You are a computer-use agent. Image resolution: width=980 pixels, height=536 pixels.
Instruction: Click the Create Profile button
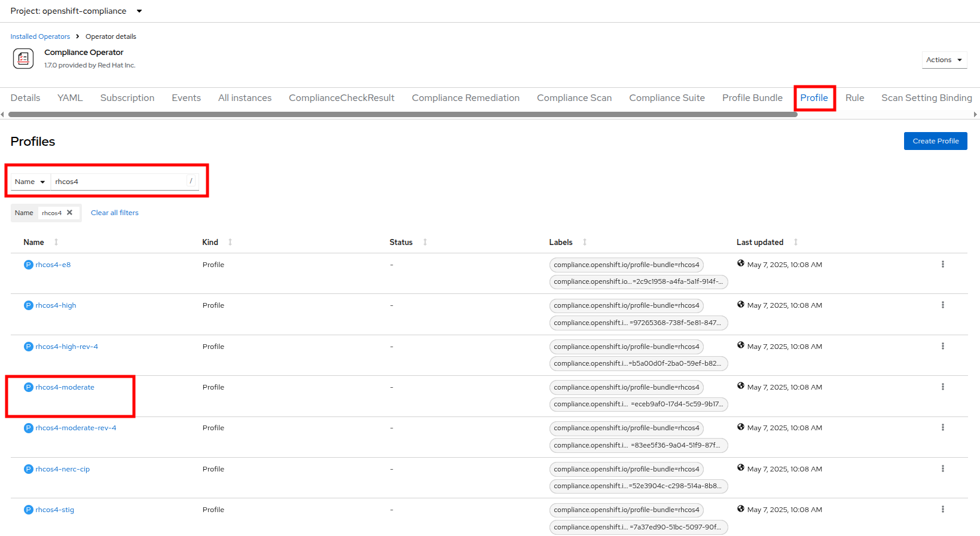click(935, 141)
